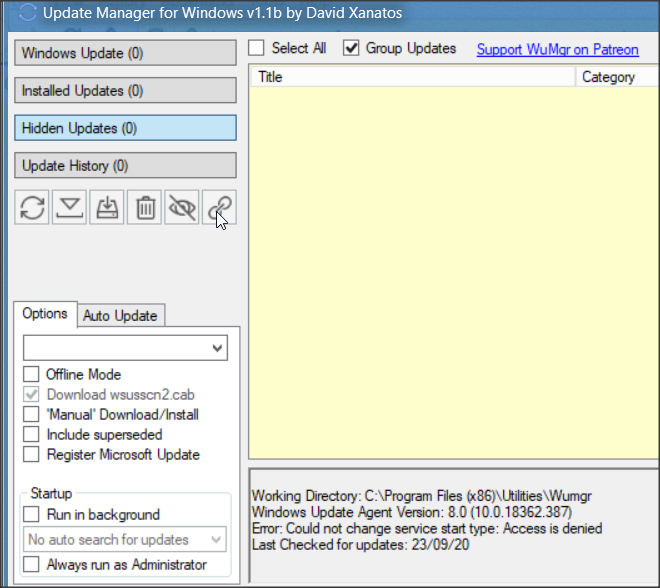Check Always run as Administrator
660x588 pixels.
tap(31, 564)
